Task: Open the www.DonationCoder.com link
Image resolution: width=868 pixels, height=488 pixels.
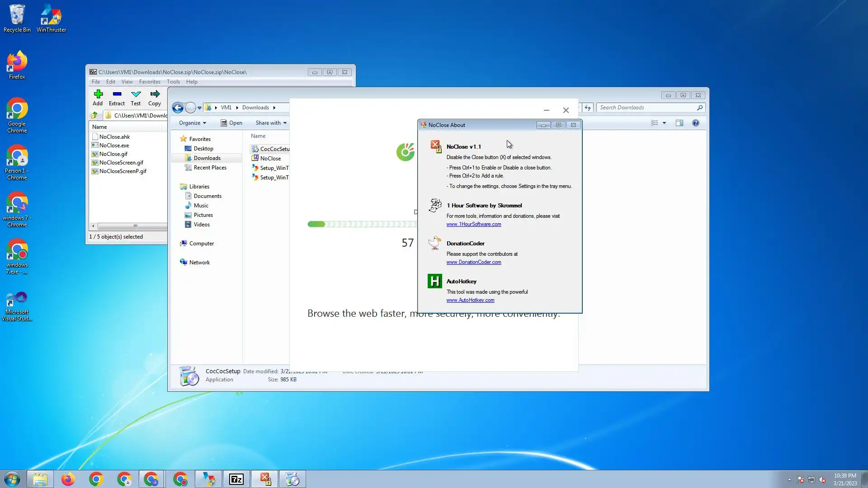Action: (473, 262)
